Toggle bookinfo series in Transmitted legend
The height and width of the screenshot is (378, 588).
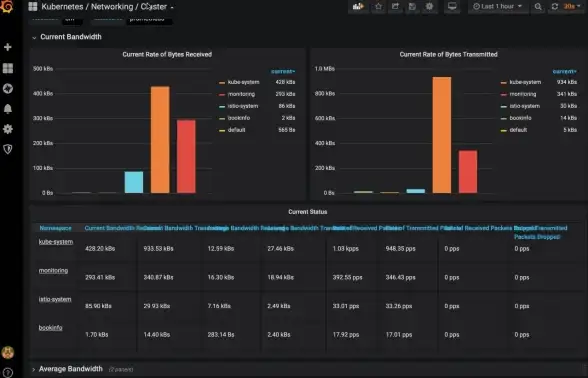[520, 118]
